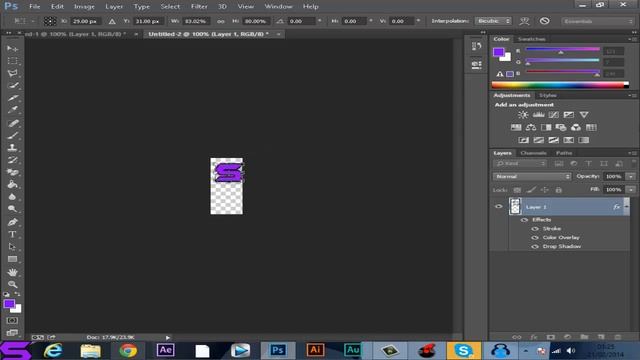Viewport: 640px width, 360px height.
Task: Cancel transform in options bar
Action: click(x=544, y=21)
